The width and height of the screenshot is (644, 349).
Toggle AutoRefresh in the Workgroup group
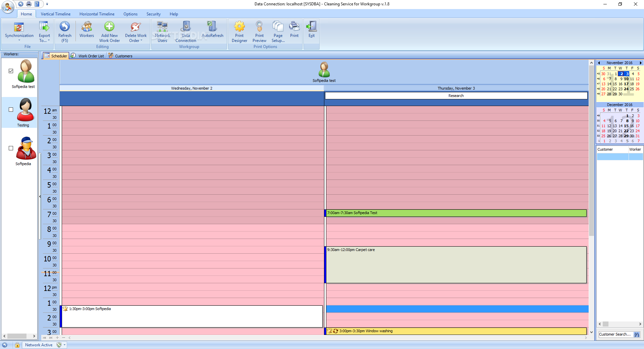tap(212, 30)
